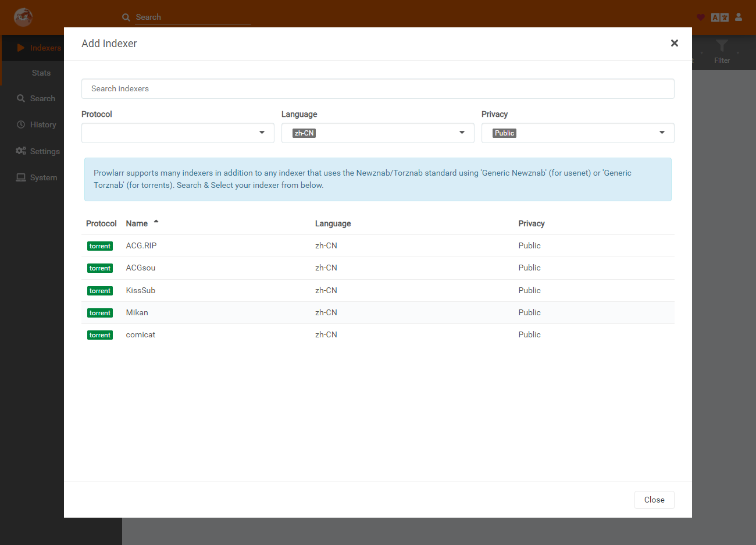
Task: Sort by Privacy column header
Action: tap(532, 223)
